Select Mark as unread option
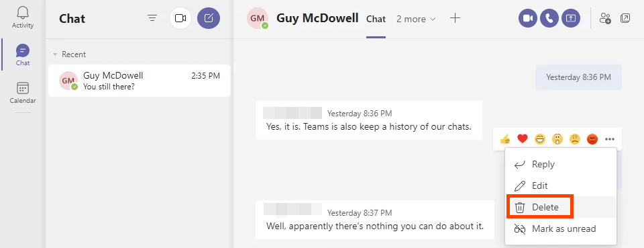The height and width of the screenshot is (248, 644). (561, 229)
